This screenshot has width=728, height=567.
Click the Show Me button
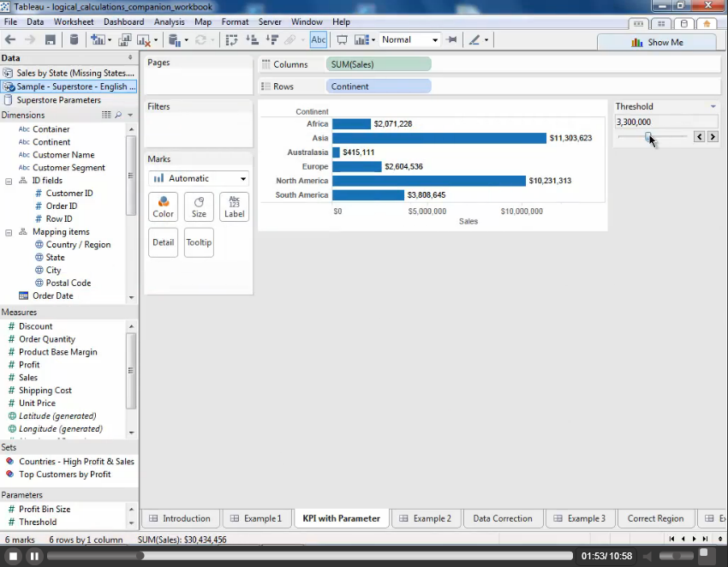657,42
